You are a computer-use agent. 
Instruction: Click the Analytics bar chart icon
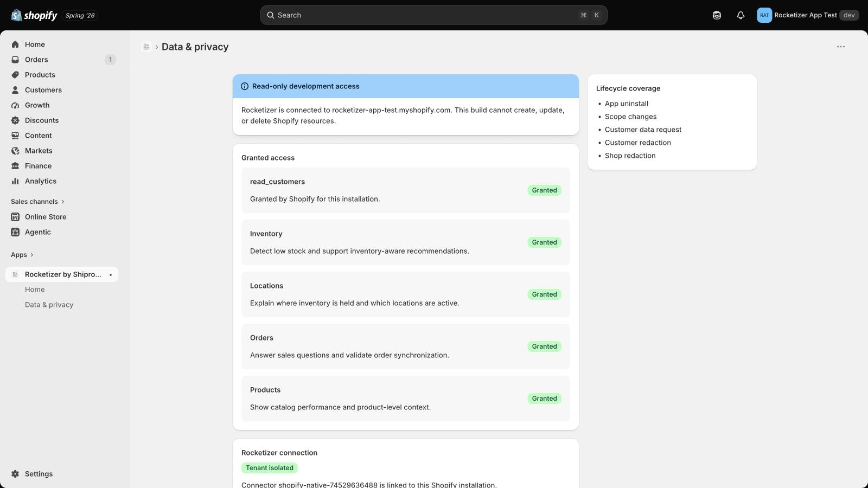pyautogui.click(x=15, y=181)
